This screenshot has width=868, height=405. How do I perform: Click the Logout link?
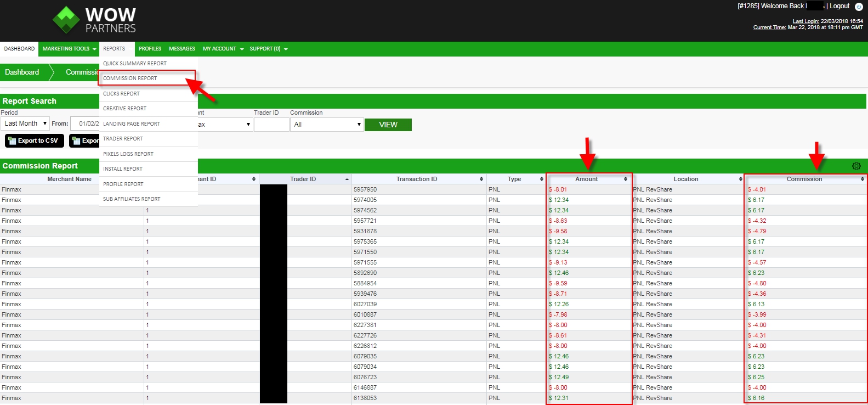[x=839, y=6]
